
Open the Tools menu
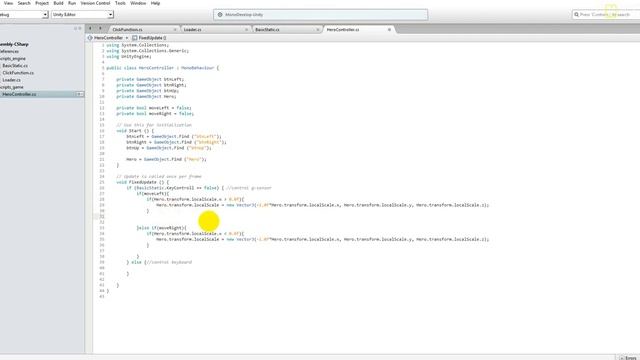(120, 3)
